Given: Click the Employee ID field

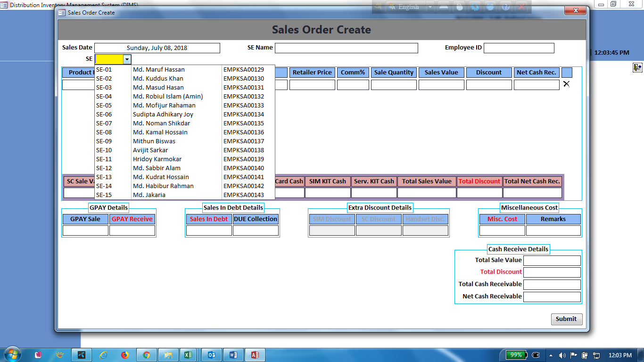Looking at the screenshot, I should tap(519, 48).
